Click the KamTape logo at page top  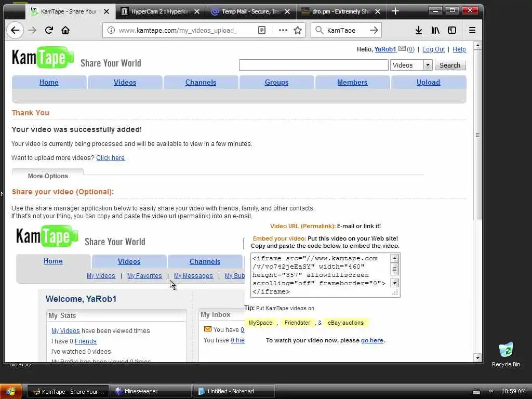(x=43, y=57)
